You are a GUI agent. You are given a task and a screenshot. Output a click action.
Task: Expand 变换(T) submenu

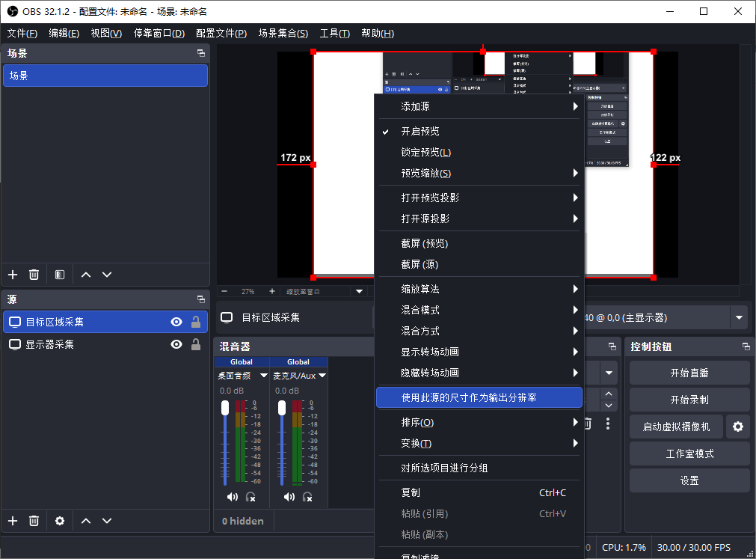coord(479,443)
